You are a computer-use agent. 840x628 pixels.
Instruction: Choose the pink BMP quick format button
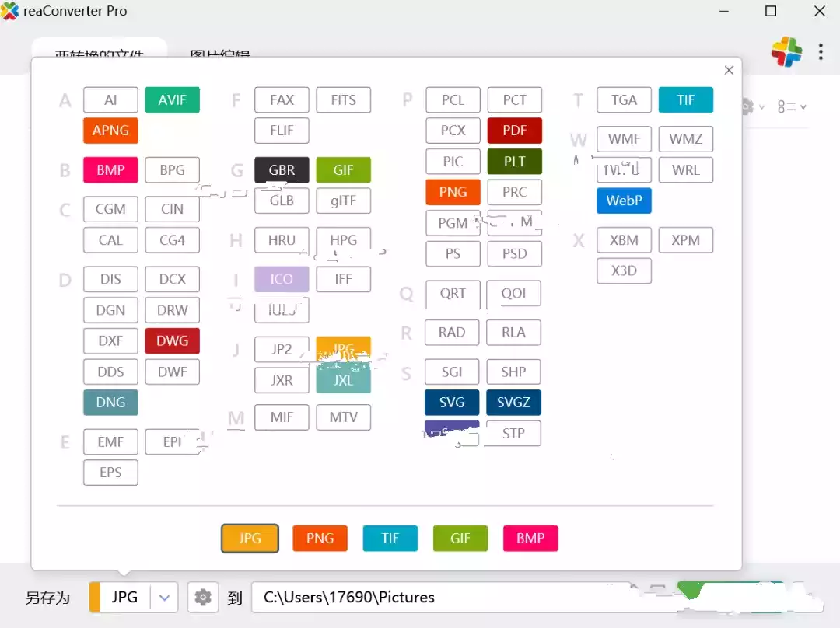click(530, 538)
